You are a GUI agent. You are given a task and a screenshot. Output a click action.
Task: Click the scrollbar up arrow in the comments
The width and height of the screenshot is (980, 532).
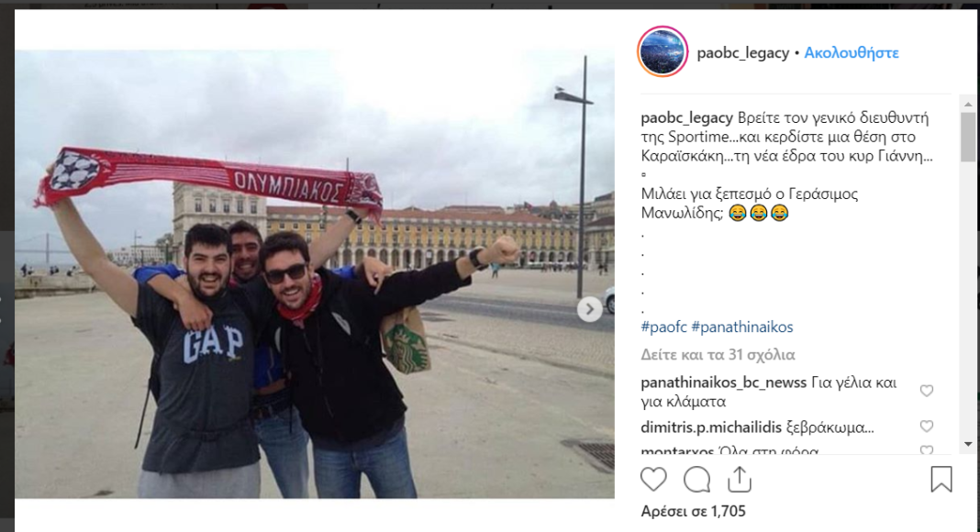(968, 105)
